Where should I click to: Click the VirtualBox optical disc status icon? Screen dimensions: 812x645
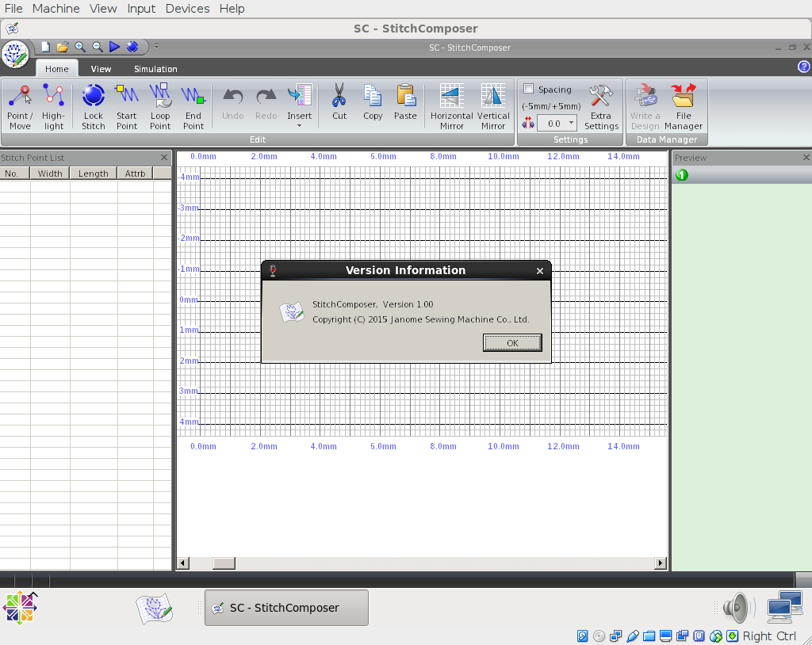[x=599, y=636]
